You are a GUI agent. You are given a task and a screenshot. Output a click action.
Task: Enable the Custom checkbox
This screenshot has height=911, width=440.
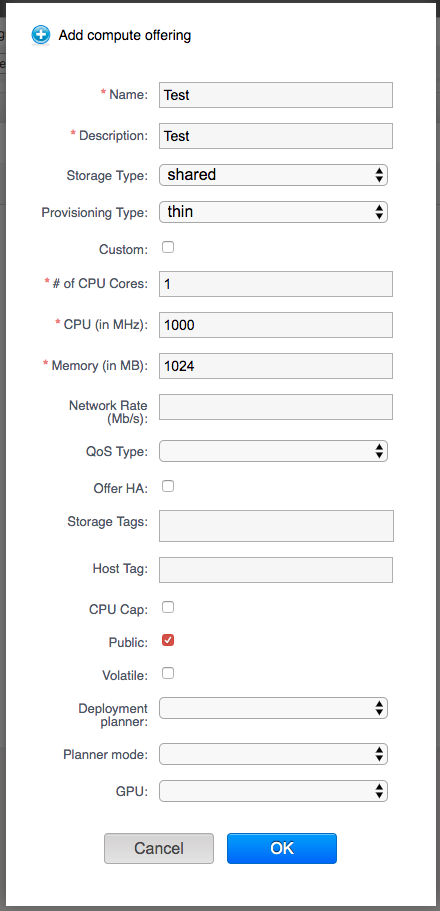168,248
